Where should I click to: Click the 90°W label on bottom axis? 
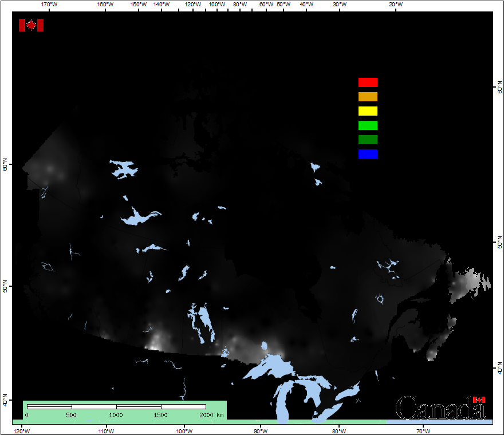point(260,431)
